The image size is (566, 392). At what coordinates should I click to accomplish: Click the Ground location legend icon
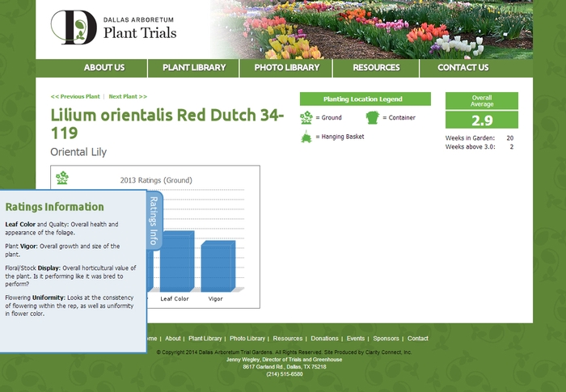click(x=306, y=118)
